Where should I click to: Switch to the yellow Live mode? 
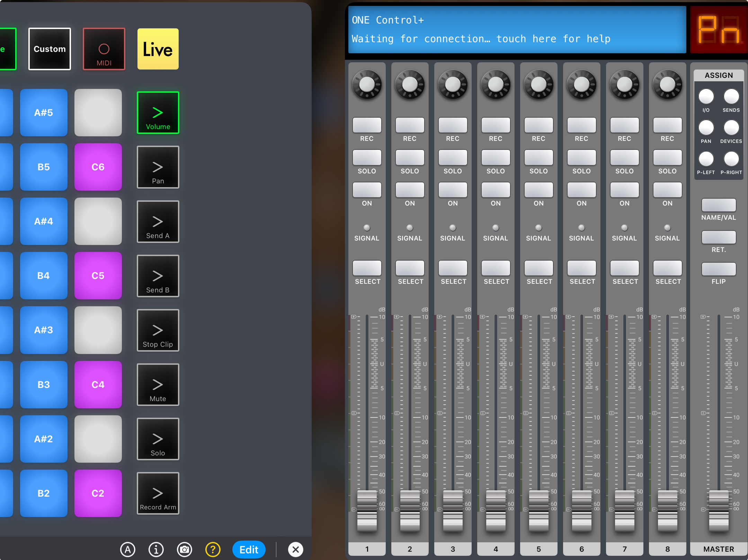point(158,49)
